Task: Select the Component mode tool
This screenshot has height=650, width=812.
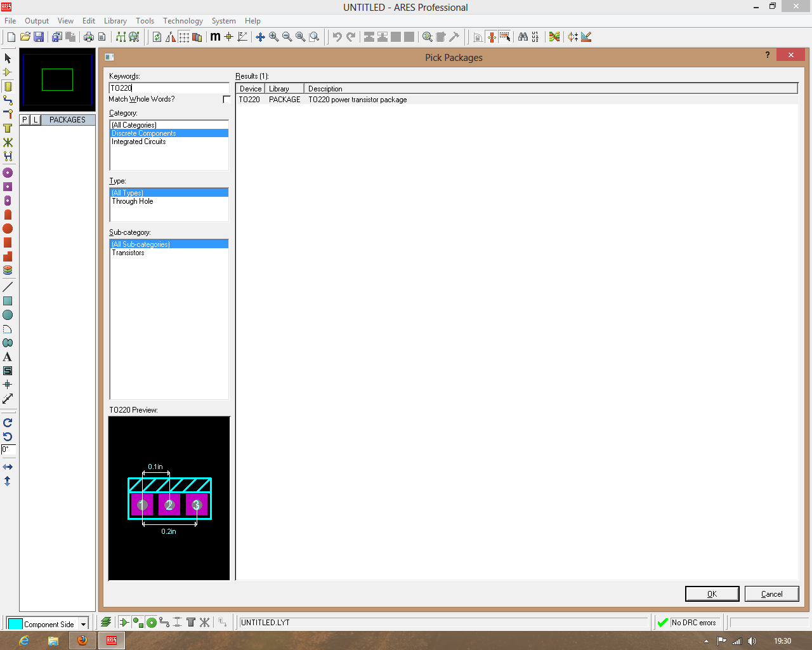Action: coord(8,72)
